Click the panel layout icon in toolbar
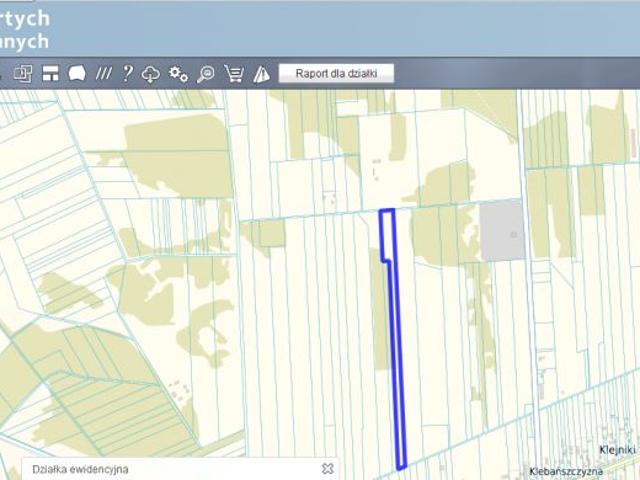This screenshot has width=640, height=480. (50, 73)
